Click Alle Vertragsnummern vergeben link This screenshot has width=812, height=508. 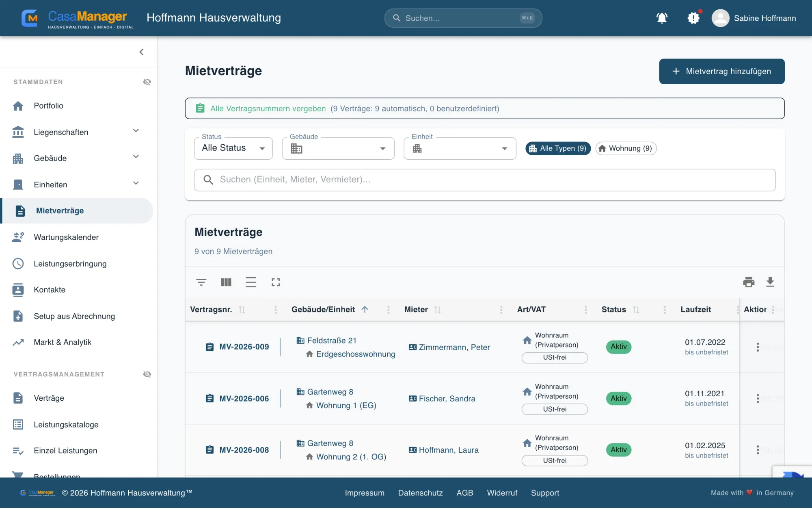tap(268, 109)
